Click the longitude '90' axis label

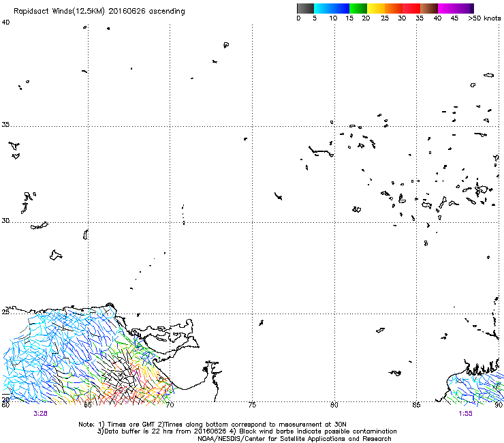pos(499,405)
